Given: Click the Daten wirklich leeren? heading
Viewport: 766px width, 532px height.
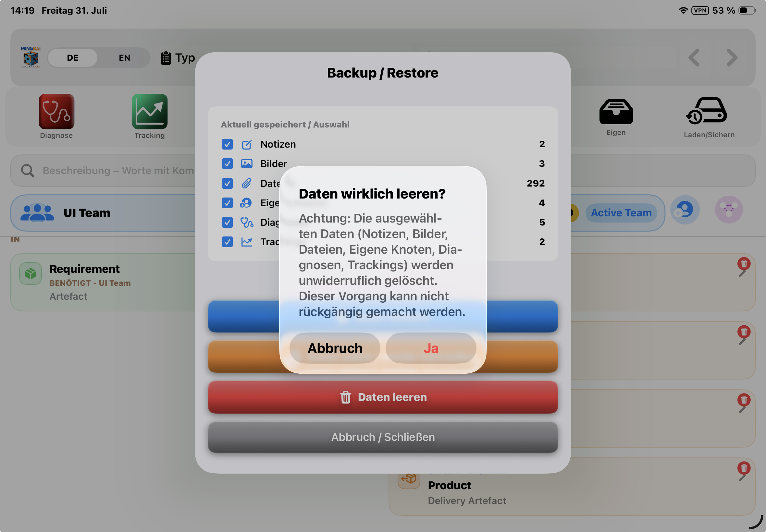Looking at the screenshot, I should point(372,194).
